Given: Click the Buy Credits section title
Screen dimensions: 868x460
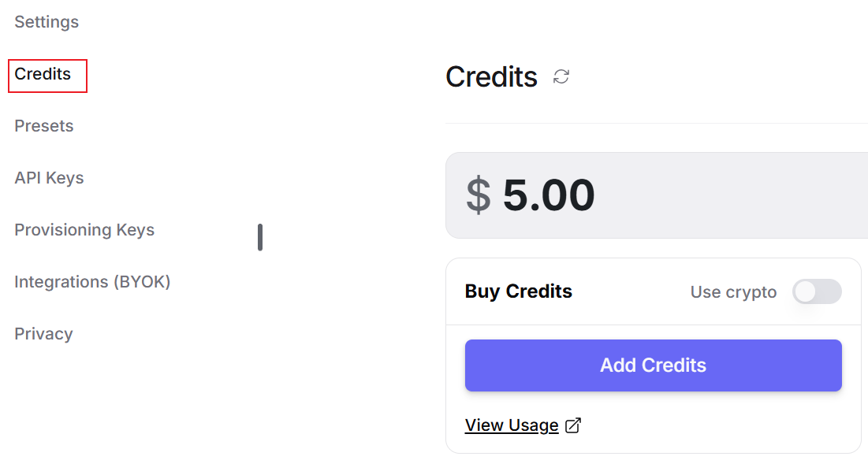Looking at the screenshot, I should tap(518, 291).
